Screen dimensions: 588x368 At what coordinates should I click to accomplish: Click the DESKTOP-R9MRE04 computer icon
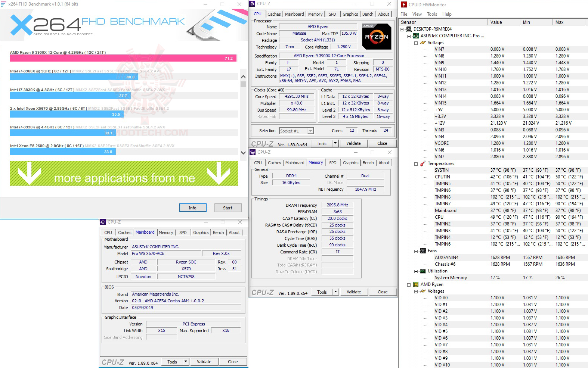(409, 29)
